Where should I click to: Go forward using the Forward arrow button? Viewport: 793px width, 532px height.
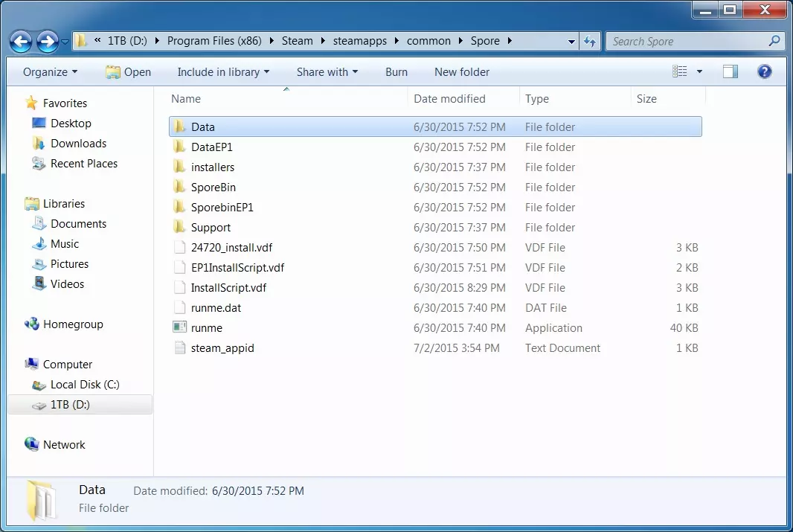[48, 42]
